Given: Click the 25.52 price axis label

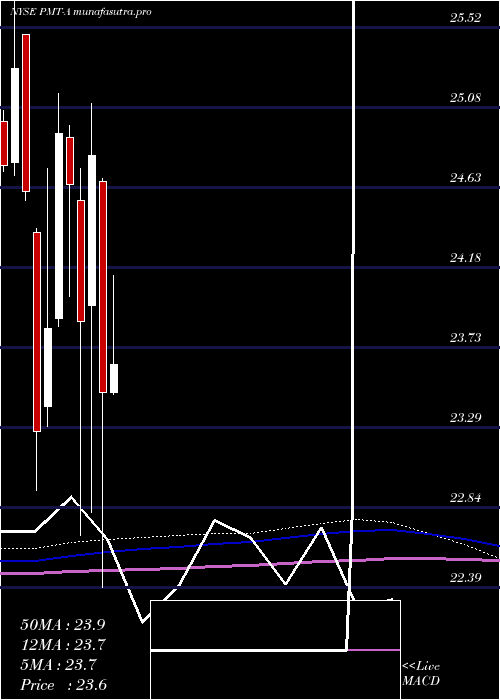Looking at the screenshot, I should tap(465, 18).
